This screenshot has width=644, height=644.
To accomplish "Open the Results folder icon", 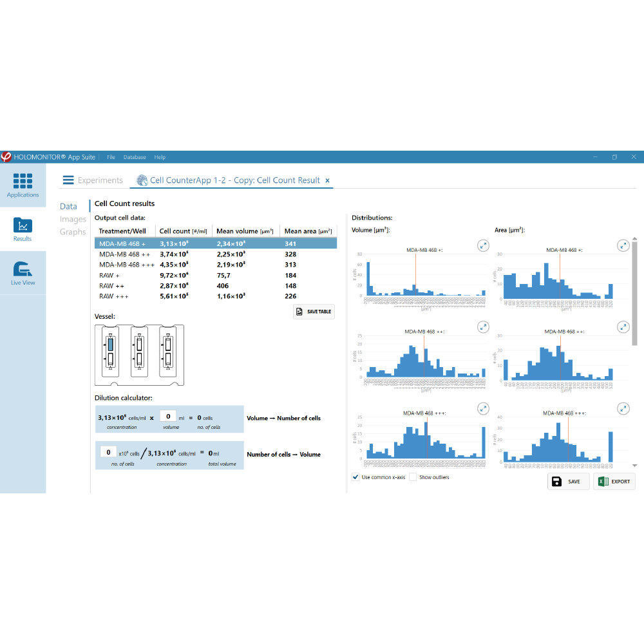I will 23,226.
